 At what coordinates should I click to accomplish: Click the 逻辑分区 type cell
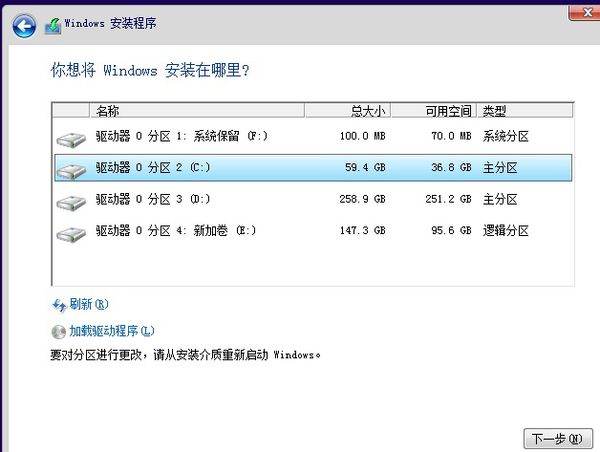pos(505,231)
